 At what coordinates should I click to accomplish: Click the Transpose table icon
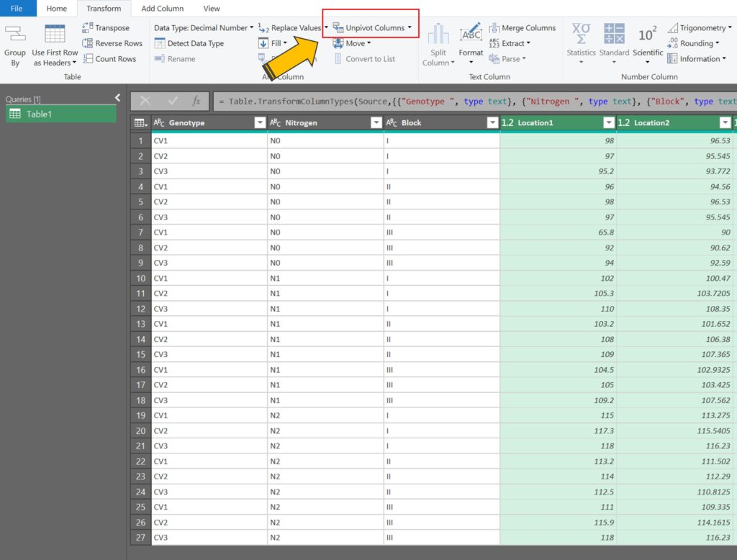[88, 27]
